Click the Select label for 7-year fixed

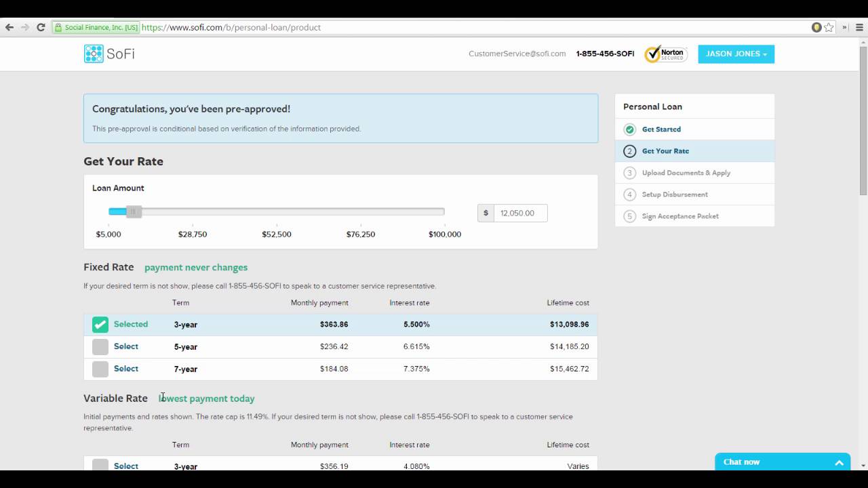pyautogui.click(x=126, y=369)
